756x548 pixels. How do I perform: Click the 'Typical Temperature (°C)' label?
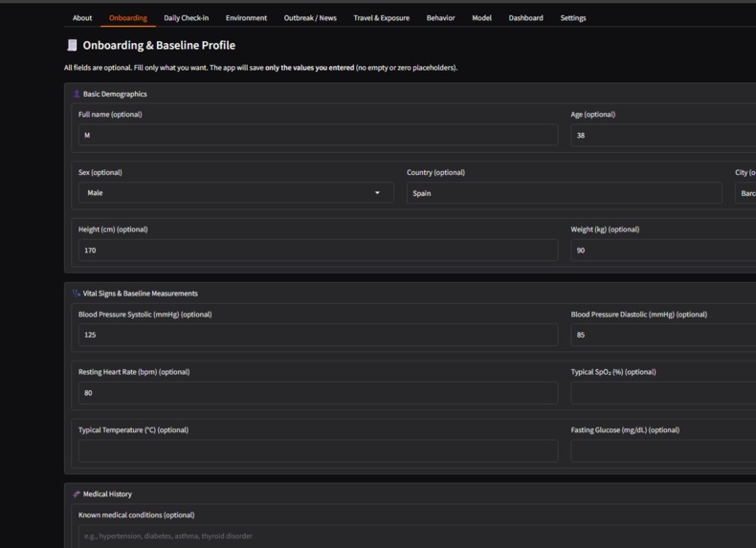tap(133, 430)
